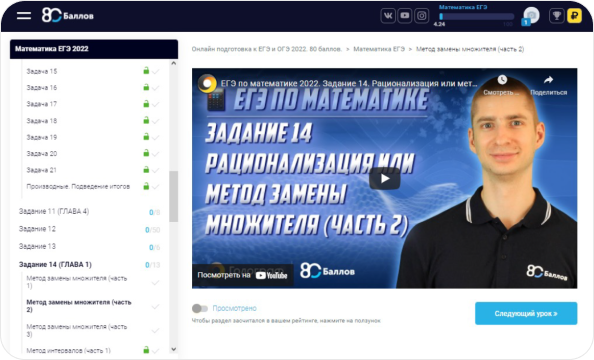
Task: Click the Математика ЕГЭ 2022 sidebar header
Action: [x=94, y=49]
